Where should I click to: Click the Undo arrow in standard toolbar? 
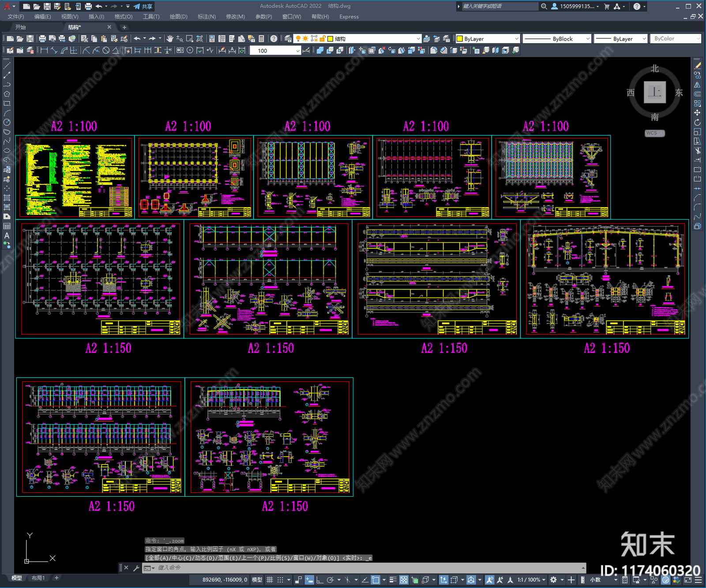[137, 39]
